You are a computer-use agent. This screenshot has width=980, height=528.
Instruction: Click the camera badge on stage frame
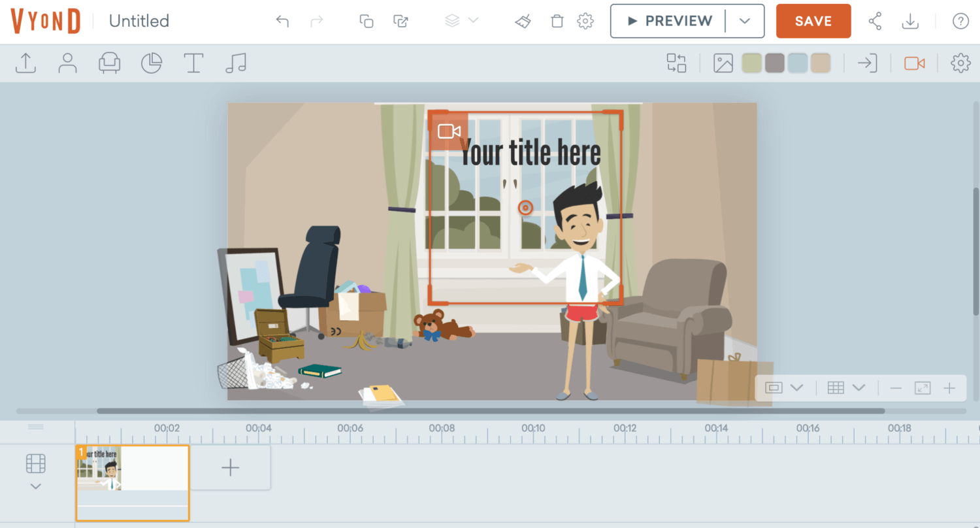[x=449, y=131]
